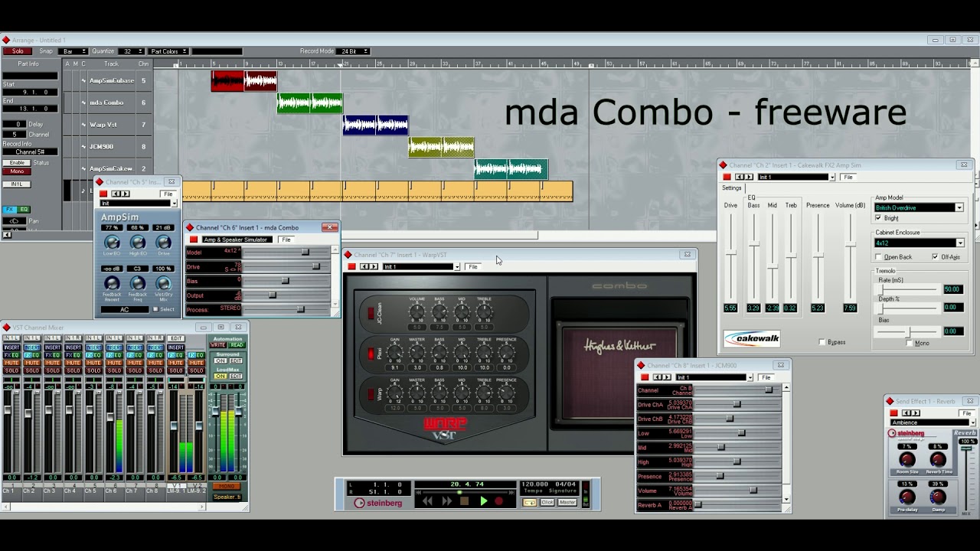Open File menu in Cakewalk Amp Sim window
This screenshot has height=551, width=980.
(849, 177)
